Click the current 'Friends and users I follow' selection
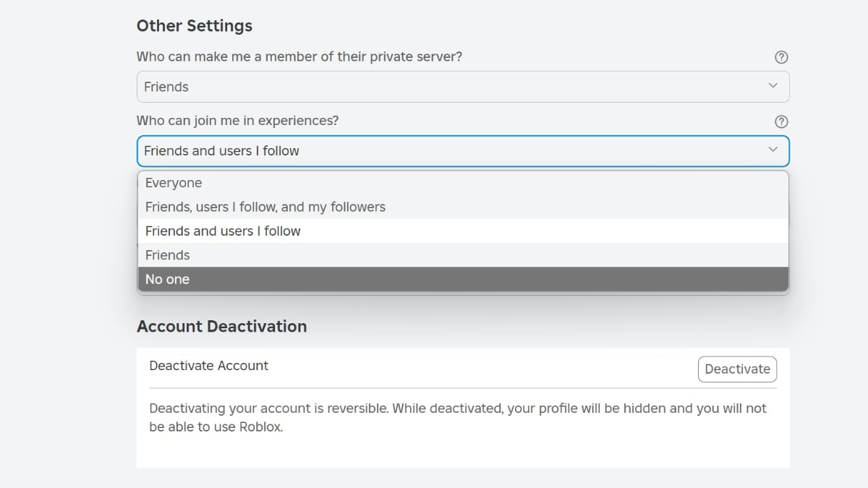Image resolution: width=868 pixels, height=488 pixels. (221, 150)
